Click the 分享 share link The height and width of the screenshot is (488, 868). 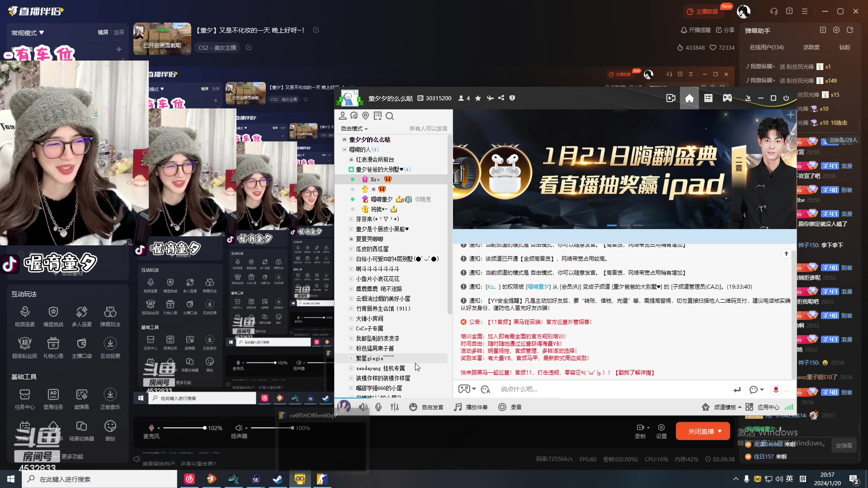point(725,30)
